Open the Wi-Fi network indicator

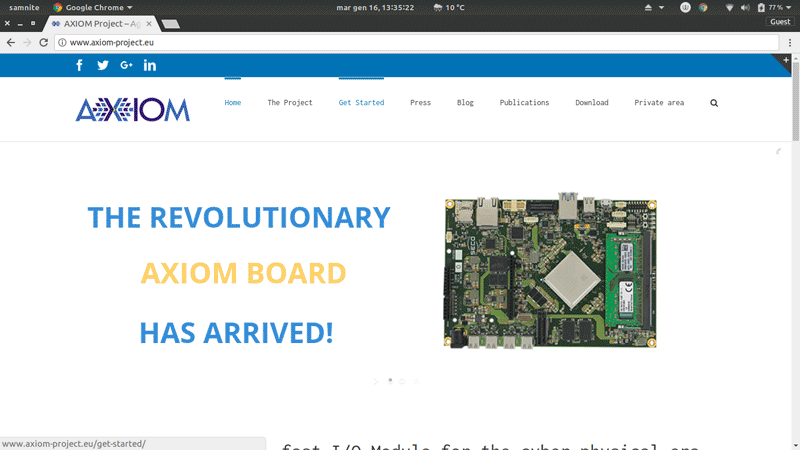(730, 8)
